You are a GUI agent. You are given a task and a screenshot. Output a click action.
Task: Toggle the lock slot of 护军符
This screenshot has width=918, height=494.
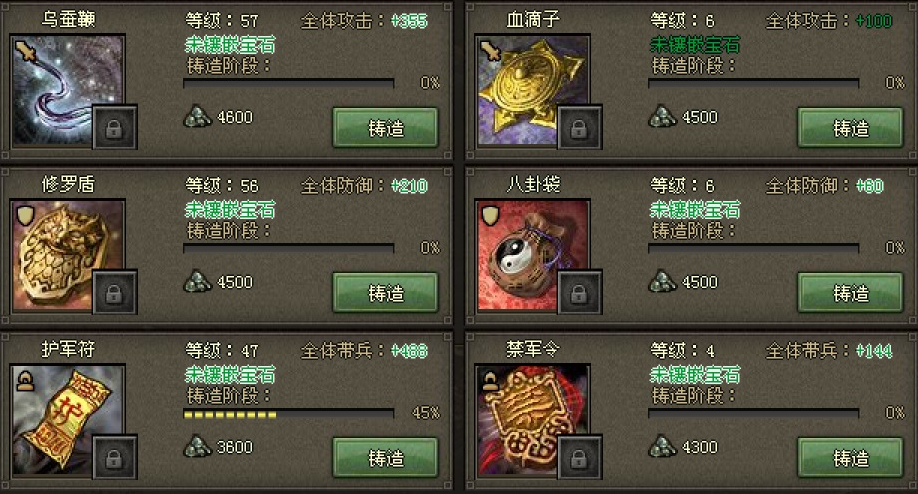114,457
